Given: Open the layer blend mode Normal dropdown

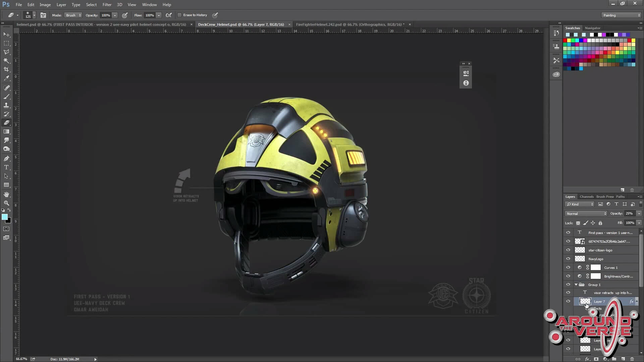Looking at the screenshot, I should point(586,214).
